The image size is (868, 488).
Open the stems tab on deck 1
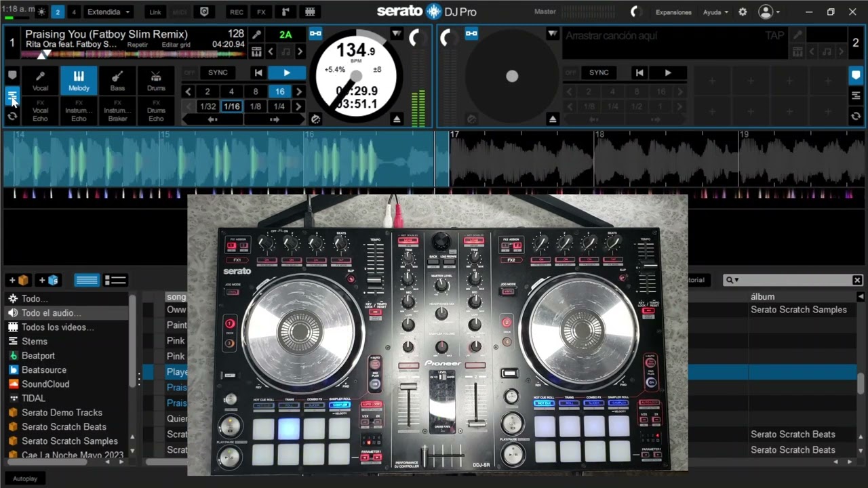coord(12,96)
